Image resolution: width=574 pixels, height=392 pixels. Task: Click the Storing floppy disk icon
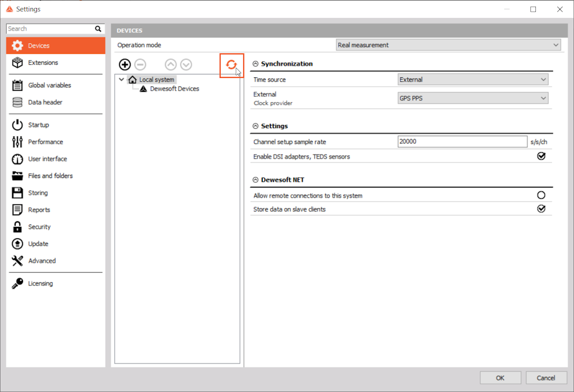(x=17, y=193)
